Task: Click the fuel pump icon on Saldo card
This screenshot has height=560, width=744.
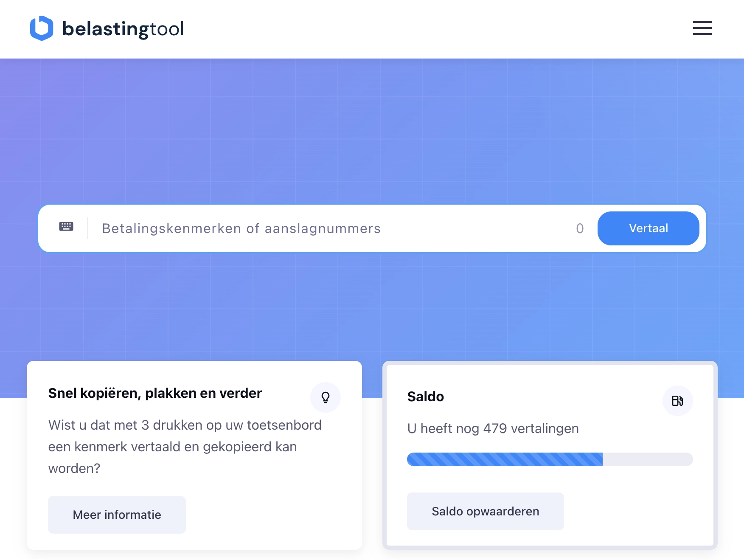Action: 678,400
